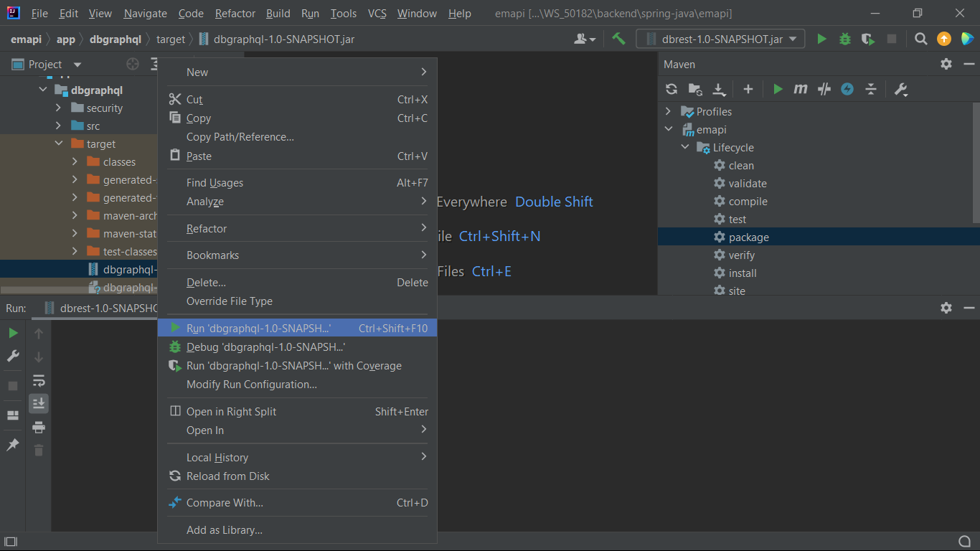Open the File menu
Viewport: 980px width, 551px height.
pyautogui.click(x=40, y=14)
